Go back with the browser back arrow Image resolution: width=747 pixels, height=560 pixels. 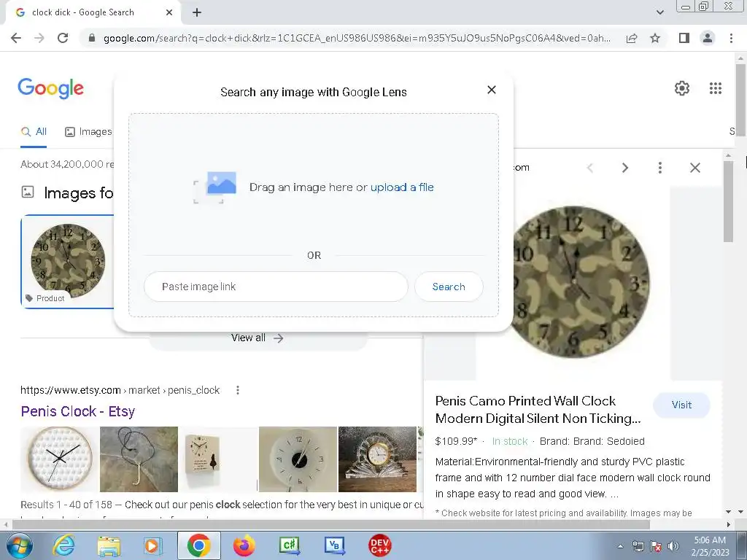pos(16,38)
